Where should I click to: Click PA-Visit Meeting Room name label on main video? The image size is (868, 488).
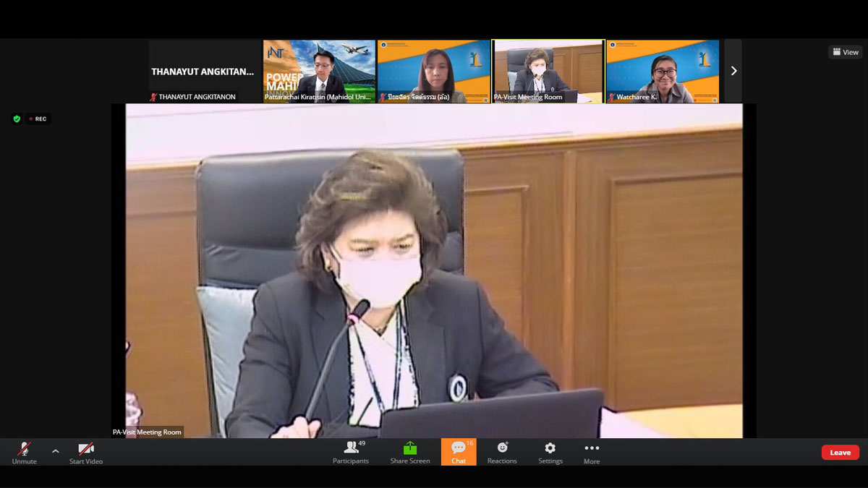point(148,432)
